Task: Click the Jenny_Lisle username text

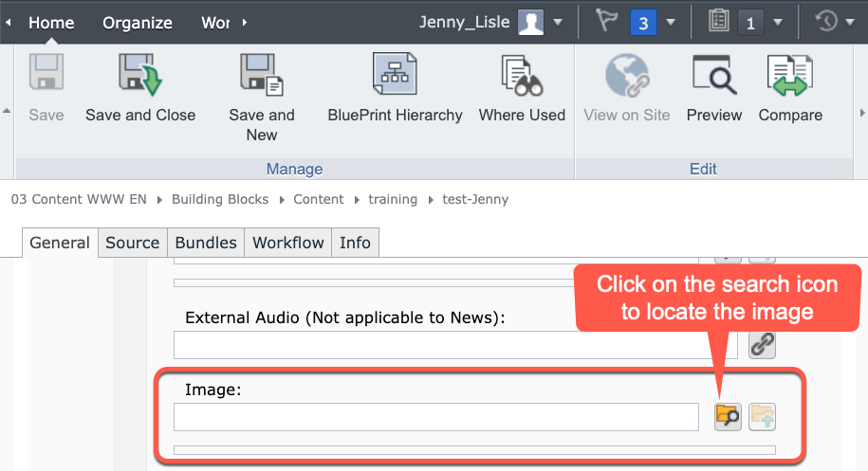Action: tap(465, 22)
